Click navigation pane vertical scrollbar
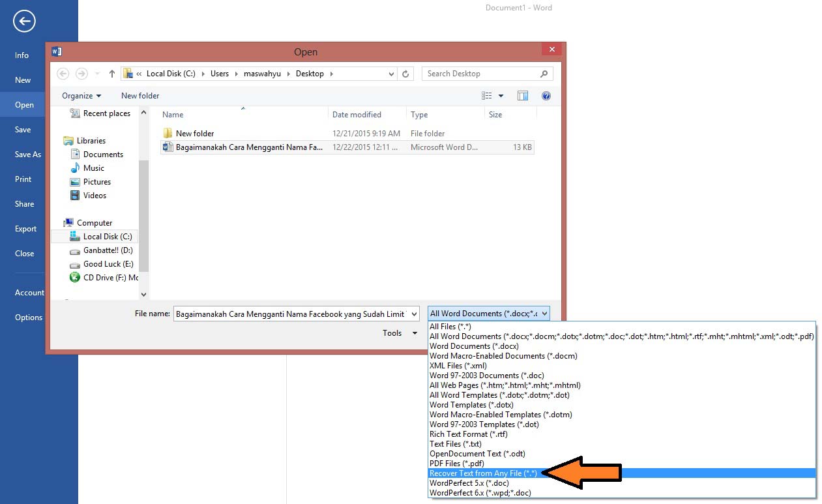Image resolution: width=822 pixels, height=504 pixels. 144,215
